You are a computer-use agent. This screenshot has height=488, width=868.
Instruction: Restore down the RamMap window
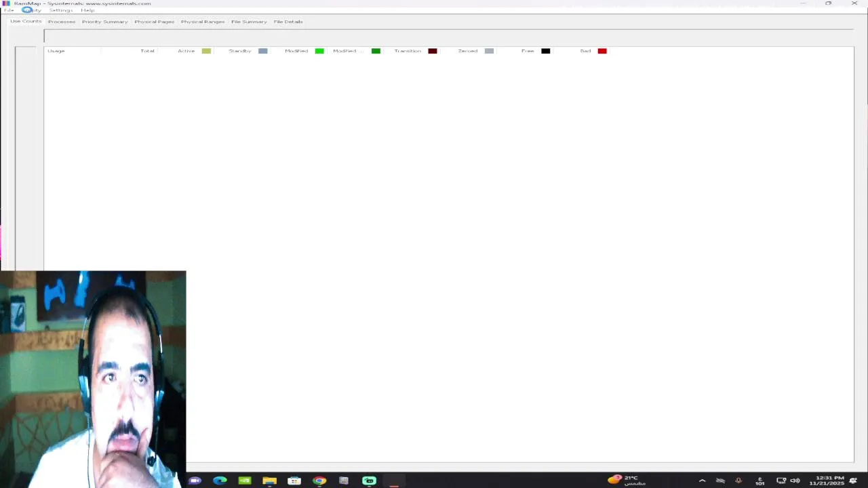click(x=828, y=3)
